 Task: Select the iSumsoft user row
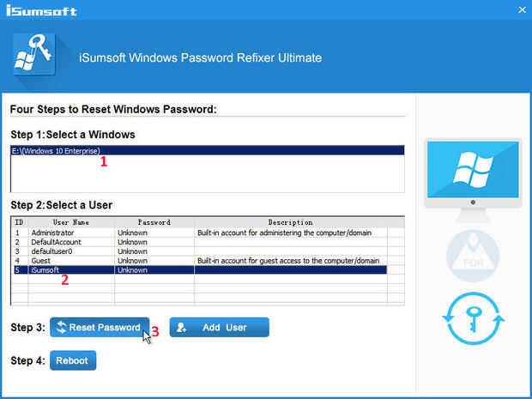(x=200, y=270)
